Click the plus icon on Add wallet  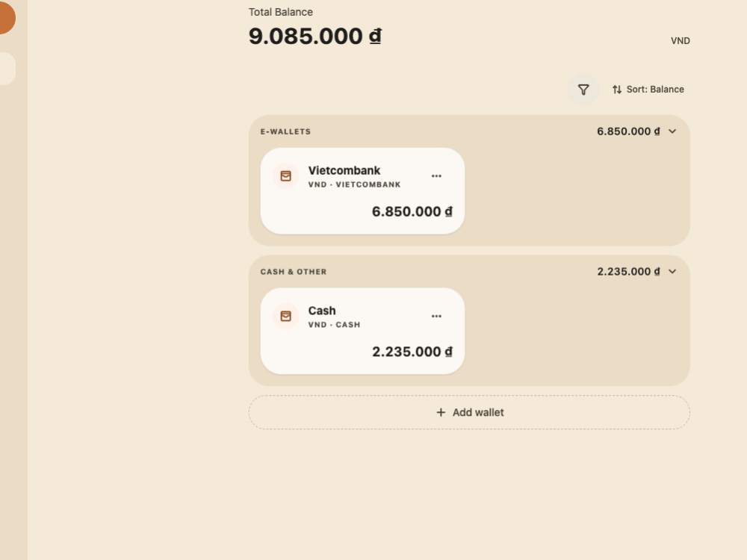click(x=441, y=412)
